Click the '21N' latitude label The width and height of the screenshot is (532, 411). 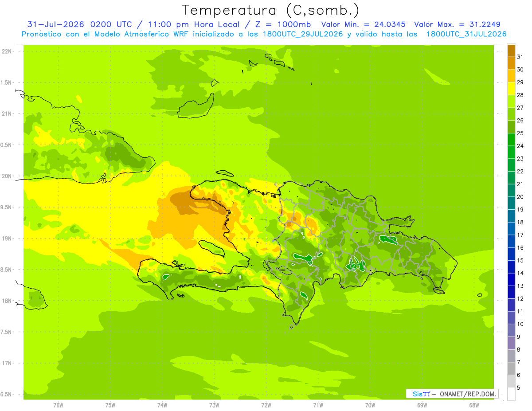click(x=7, y=114)
